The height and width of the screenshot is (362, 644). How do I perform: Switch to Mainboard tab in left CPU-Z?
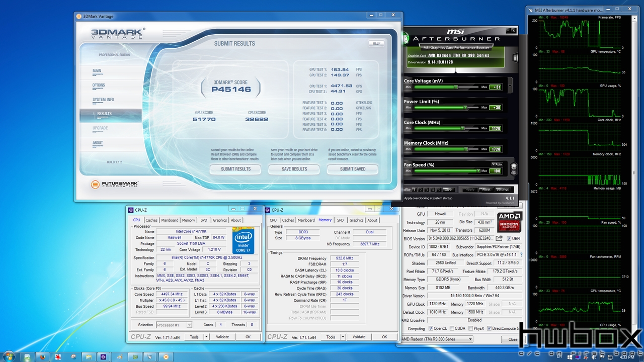pos(170,220)
